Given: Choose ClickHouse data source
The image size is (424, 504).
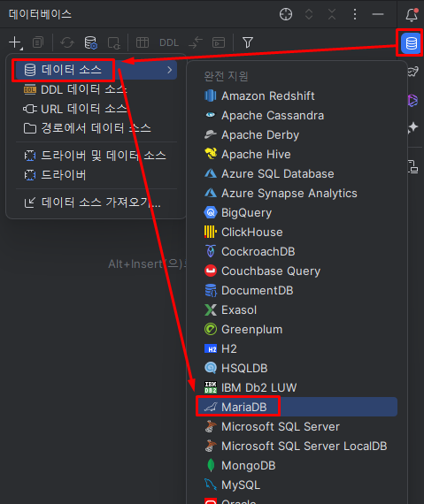Looking at the screenshot, I should (x=297, y=232).
